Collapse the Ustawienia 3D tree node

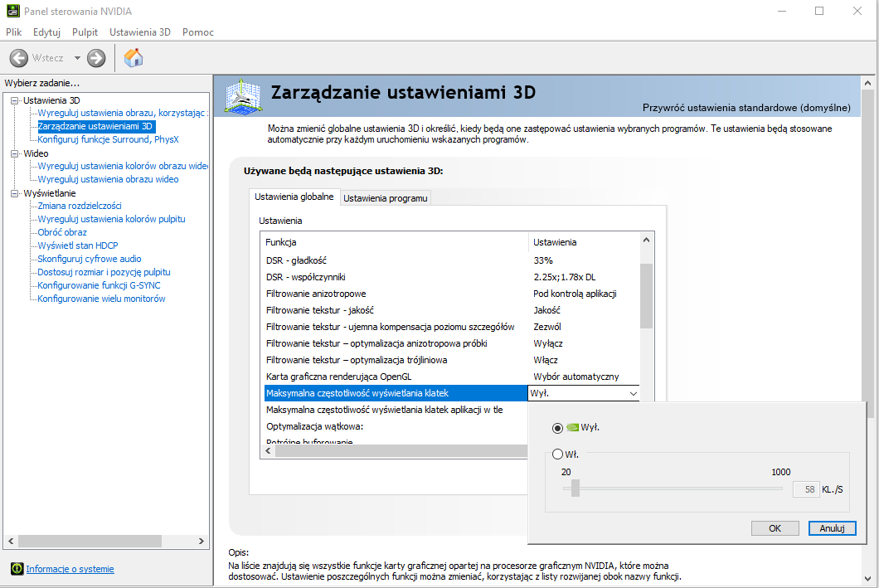[x=15, y=100]
